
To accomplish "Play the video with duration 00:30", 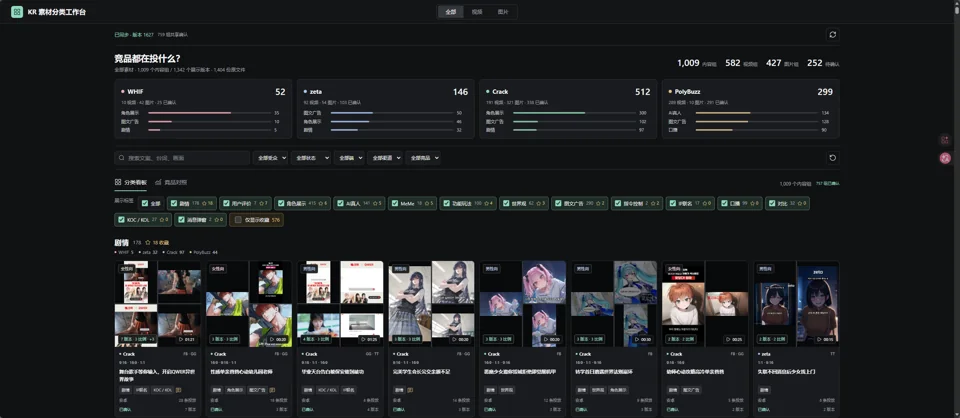I will 644,339.
